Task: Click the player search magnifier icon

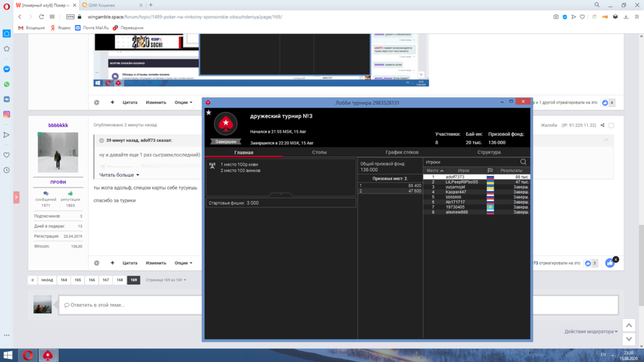Action: [523, 162]
